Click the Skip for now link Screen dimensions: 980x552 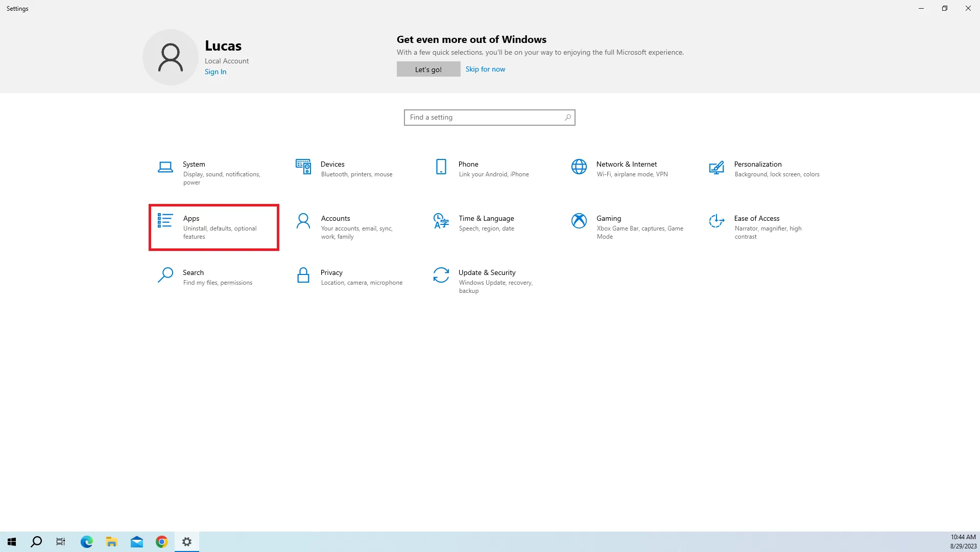point(485,69)
